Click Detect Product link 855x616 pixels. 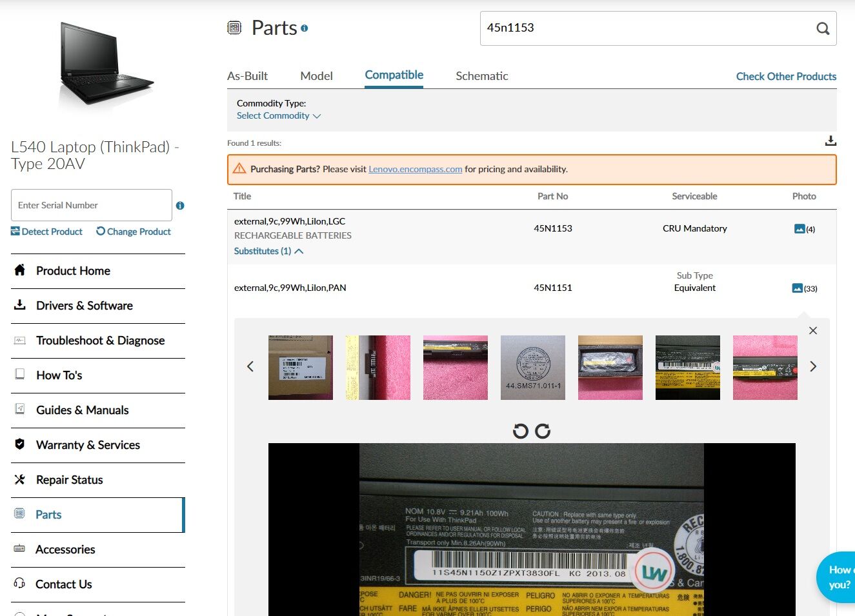tap(46, 232)
